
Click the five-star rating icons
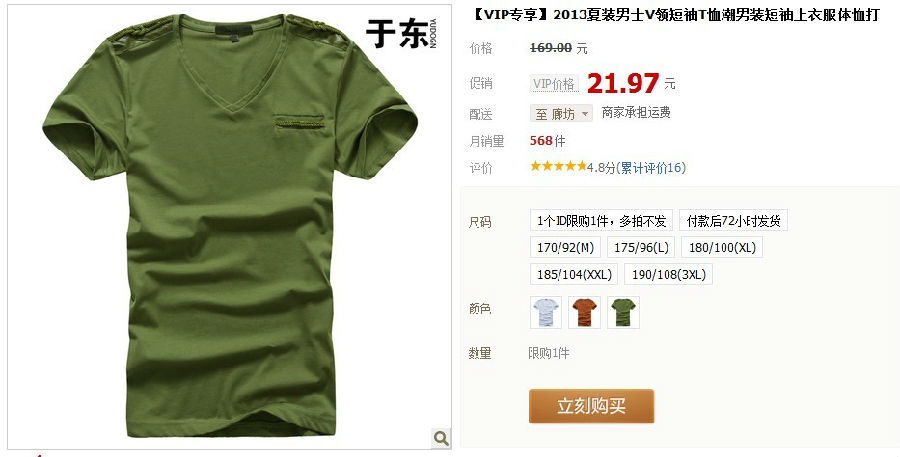pyautogui.click(x=558, y=166)
